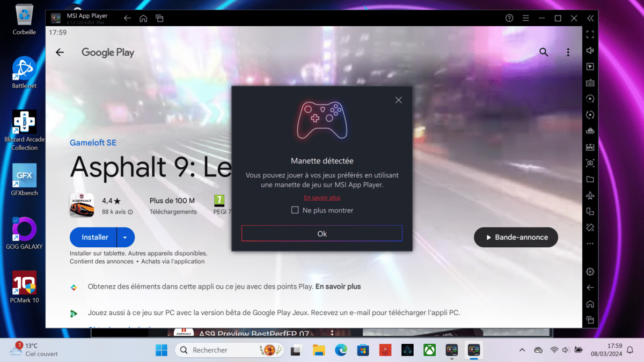Click the Asphalt 9 app icon

point(82,205)
